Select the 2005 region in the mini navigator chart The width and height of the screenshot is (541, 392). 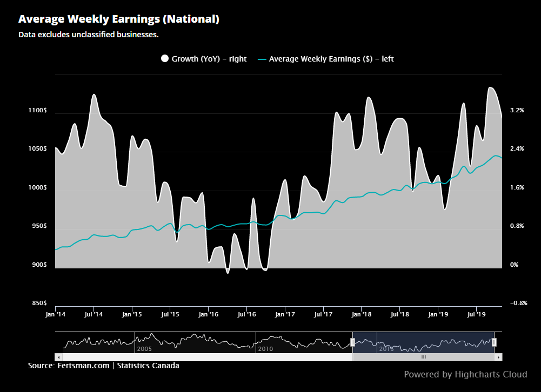[144, 350]
